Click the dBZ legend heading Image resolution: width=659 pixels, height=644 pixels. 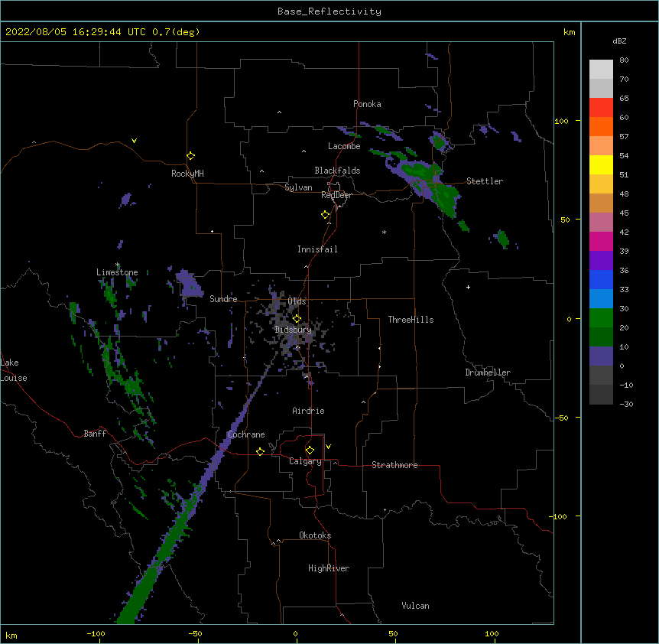[x=619, y=41]
